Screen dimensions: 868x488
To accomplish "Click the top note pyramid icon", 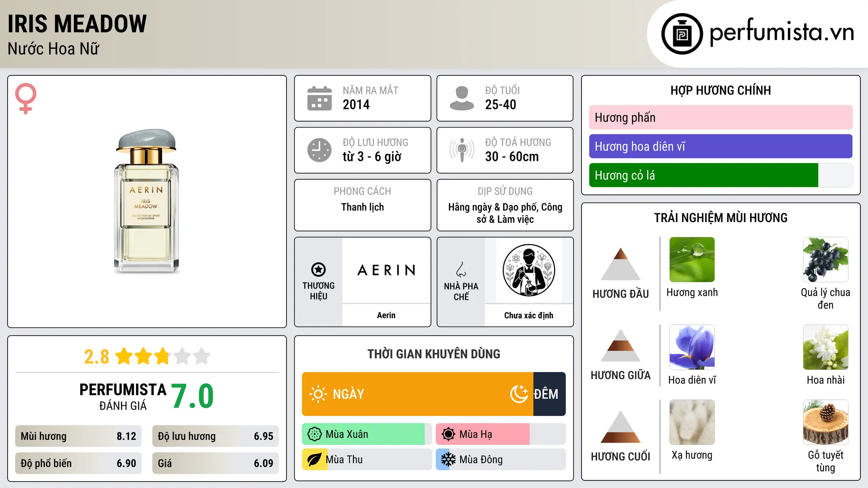I will point(620,264).
